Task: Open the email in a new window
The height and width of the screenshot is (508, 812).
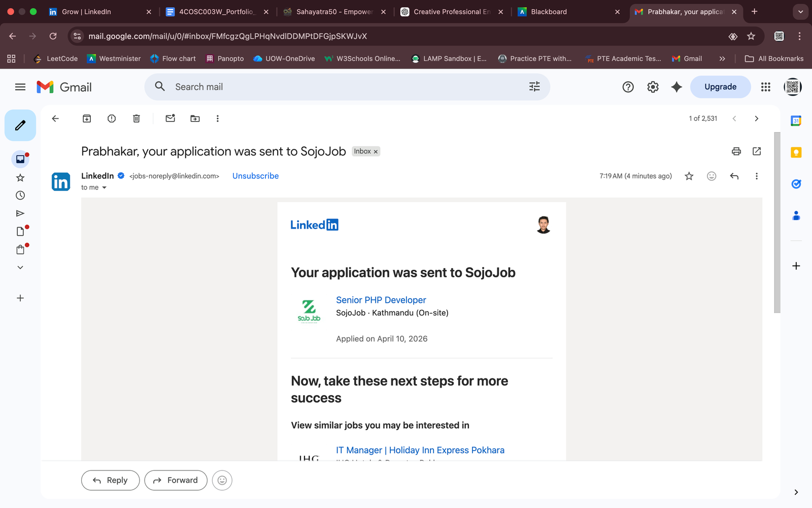Action: coord(757,151)
